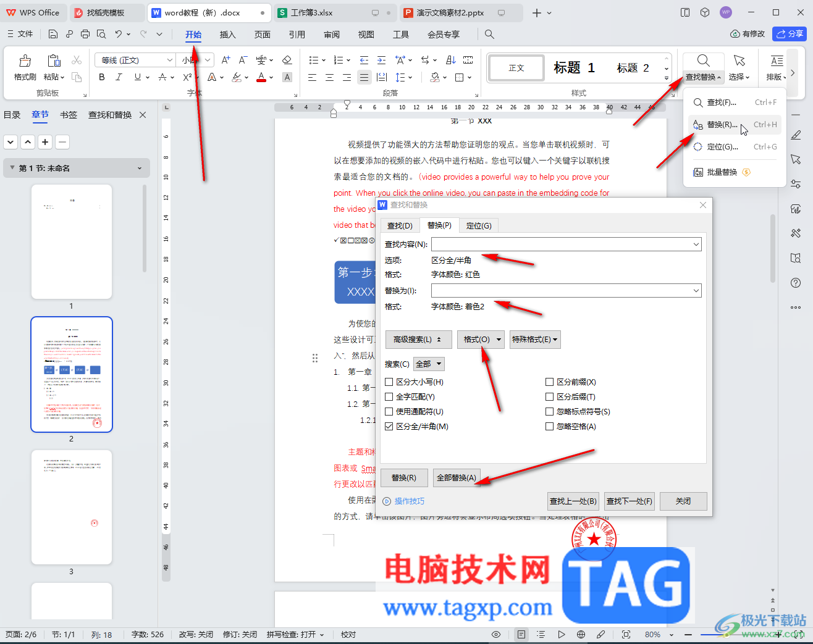Open the search magnifier in menu bar

click(489, 34)
